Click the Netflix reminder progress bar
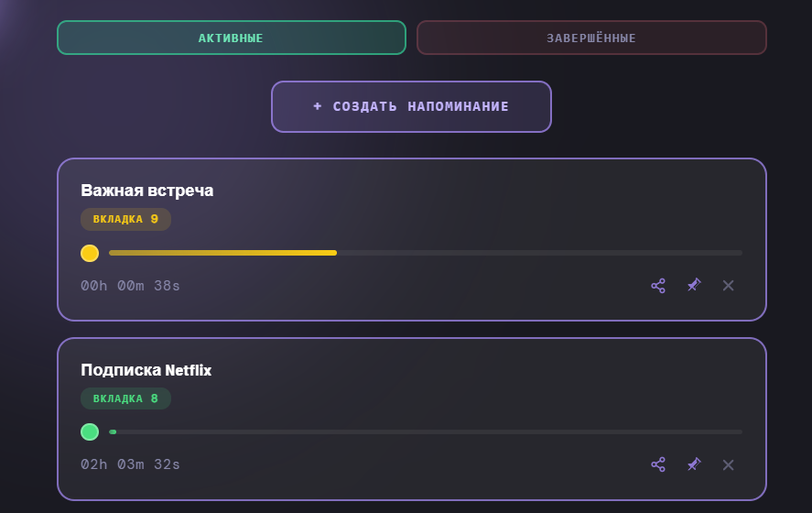Screen dimensions: 812x513 pyautogui.click(x=425, y=431)
